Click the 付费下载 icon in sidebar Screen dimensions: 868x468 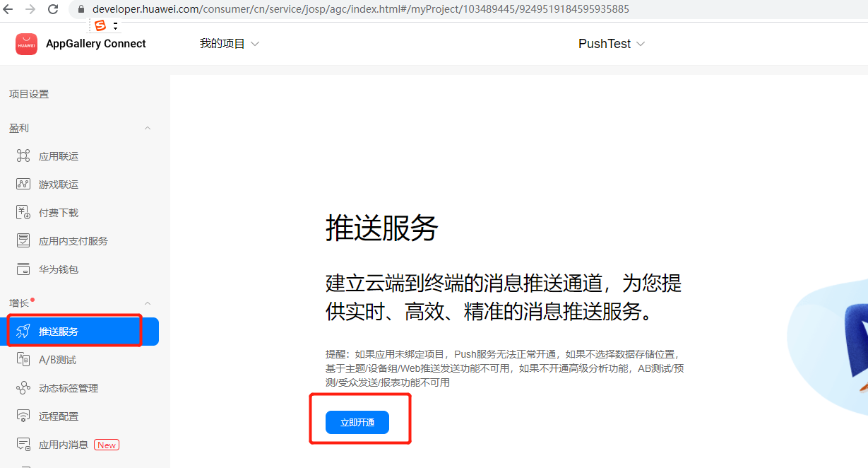(x=23, y=213)
